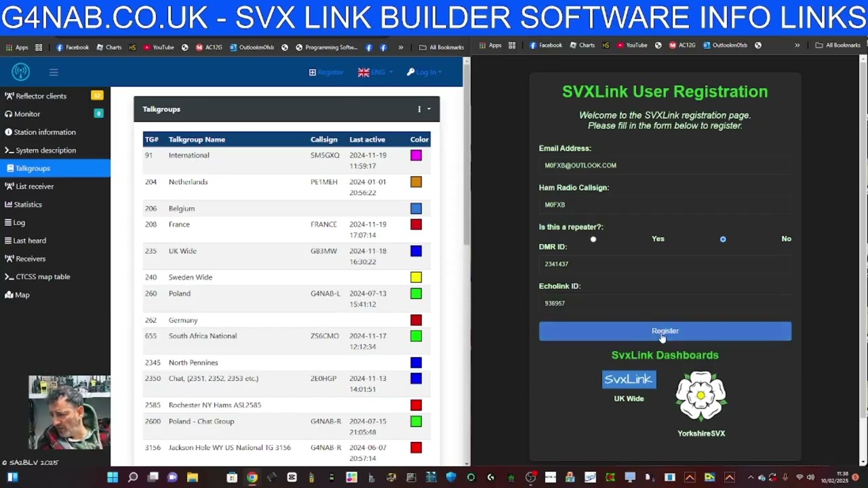Screen dimensions: 868x488
Task: Open the Windows Start menu
Action: (113, 477)
